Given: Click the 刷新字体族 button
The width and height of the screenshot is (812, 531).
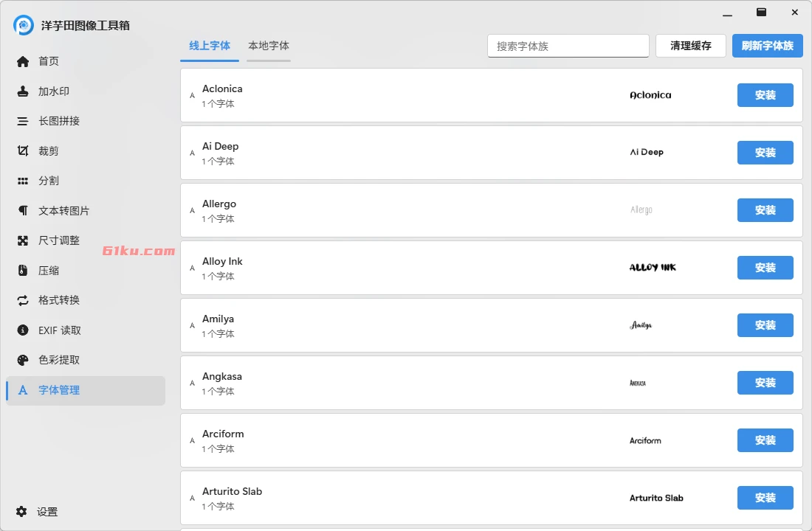Looking at the screenshot, I should (x=768, y=46).
